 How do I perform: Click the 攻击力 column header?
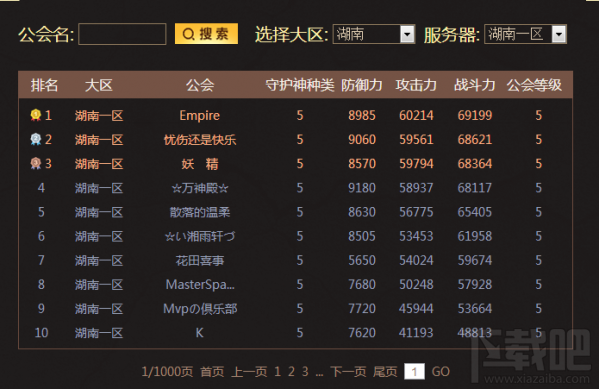point(416,85)
